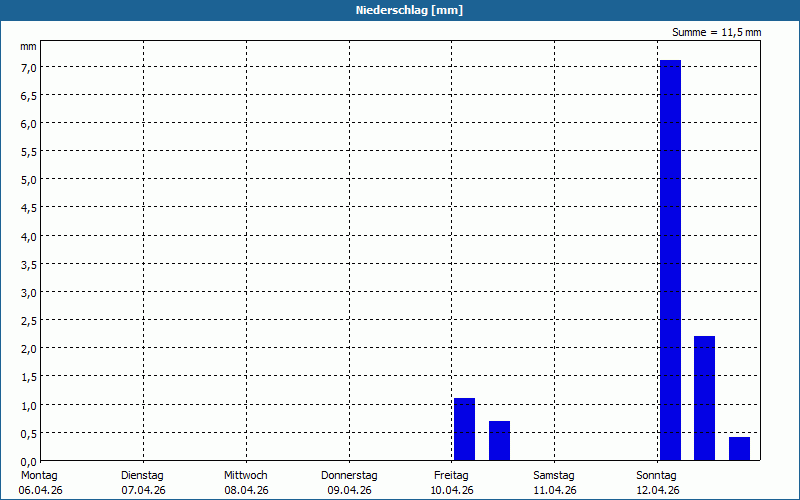
Task: Click the 5,0 y-axis value
Action: tap(28, 180)
